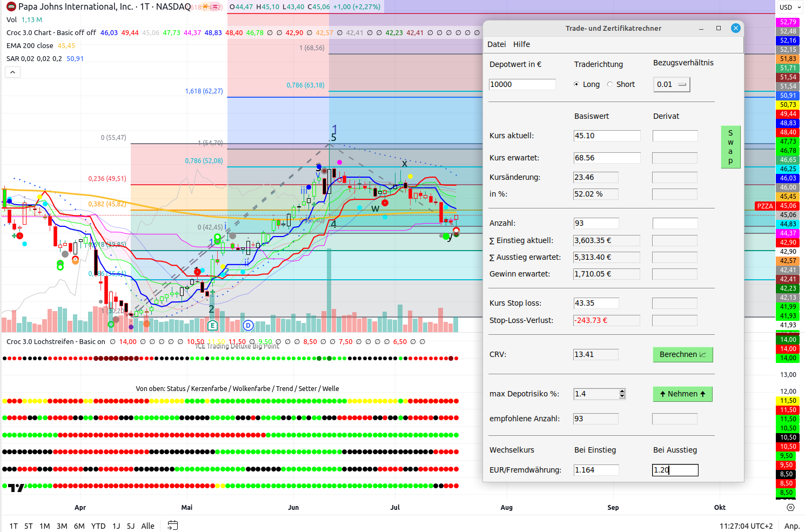Maximize the Trade- und Zertifikatrechner window
The image size is (805, 532).
point(719,28)
